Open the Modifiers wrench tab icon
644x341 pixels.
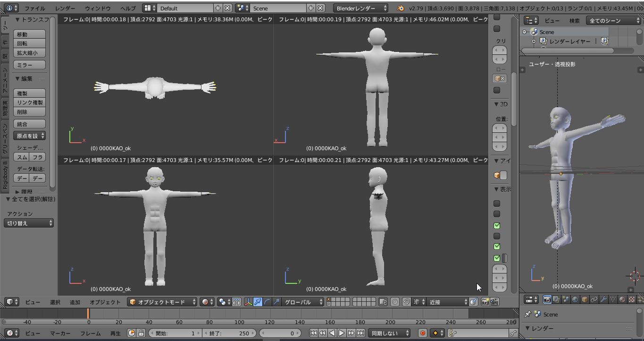pos(603,299)
